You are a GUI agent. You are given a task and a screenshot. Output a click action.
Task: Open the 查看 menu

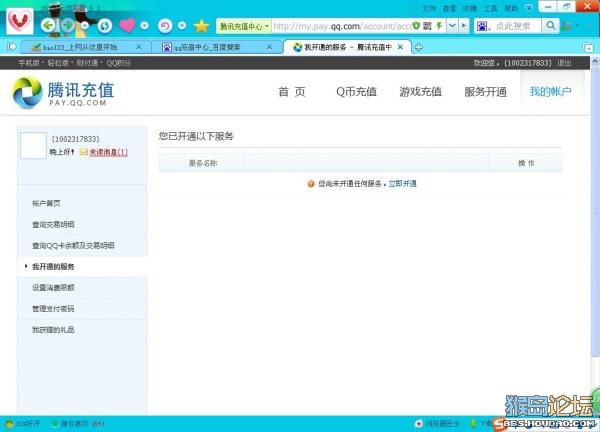(x=449, y=8)
